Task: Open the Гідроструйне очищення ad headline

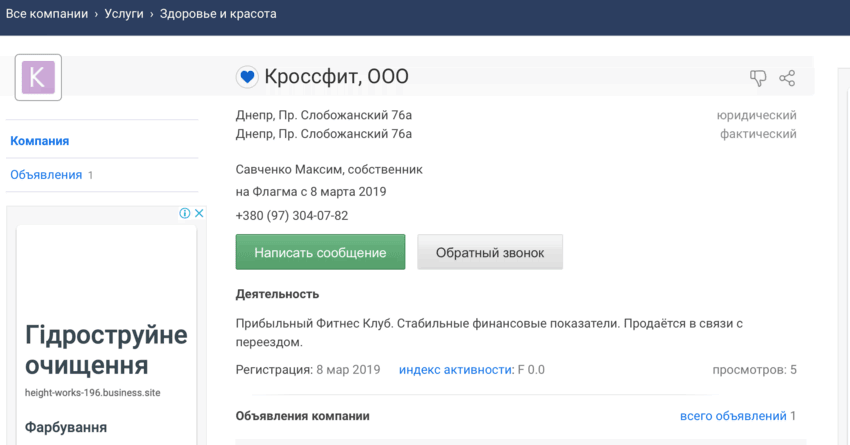Action: click(106, 350)
